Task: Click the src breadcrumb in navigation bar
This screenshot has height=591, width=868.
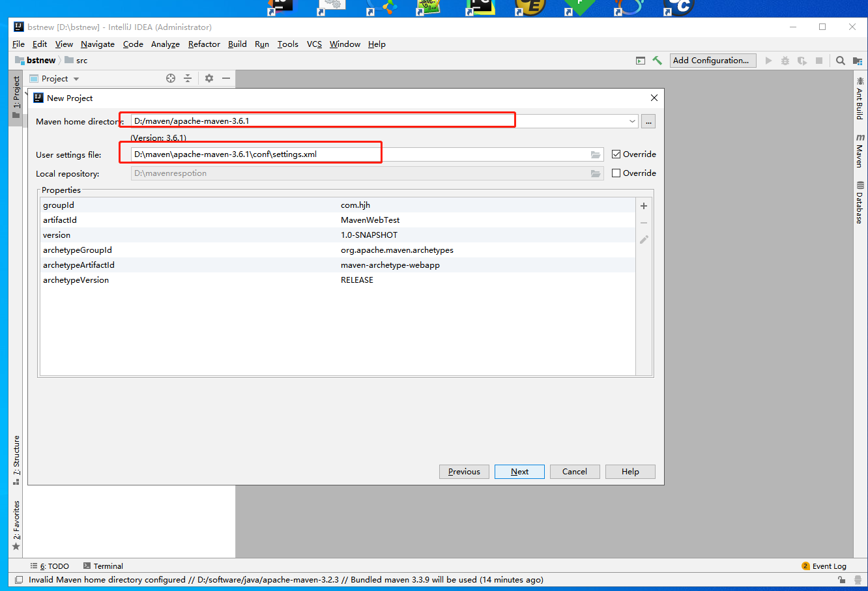Action: (x=76, y=61)
